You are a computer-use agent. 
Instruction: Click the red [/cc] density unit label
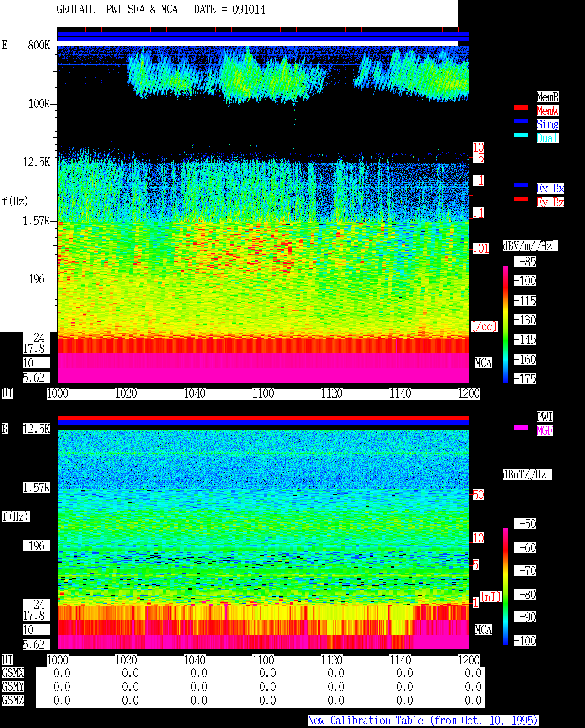coord(484,326)
